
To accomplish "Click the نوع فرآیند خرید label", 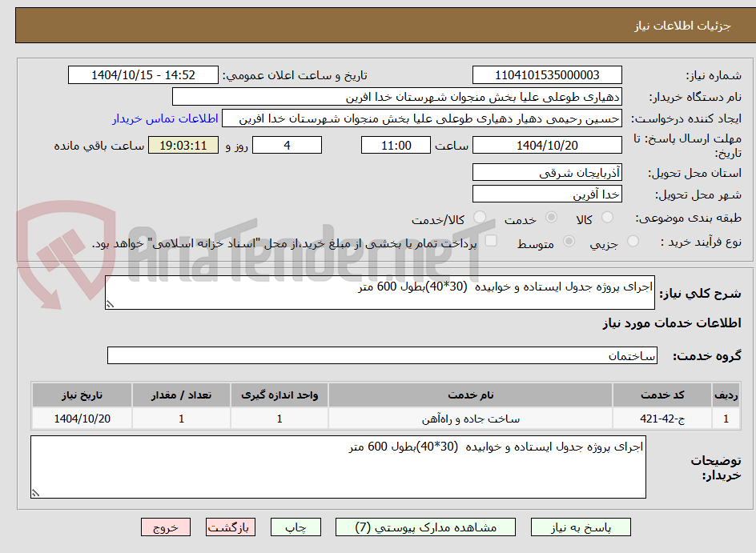I will (x=701, y=242).
